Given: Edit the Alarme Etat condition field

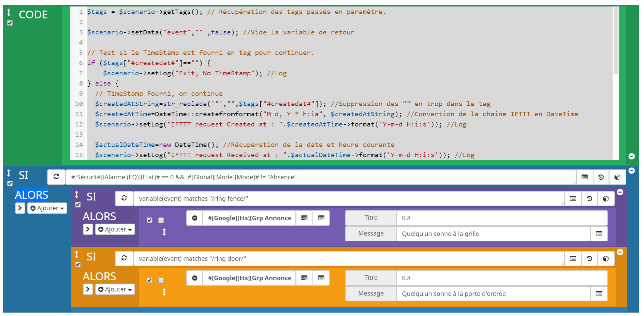Looking at the screenshot, I should tap(321, 177).
